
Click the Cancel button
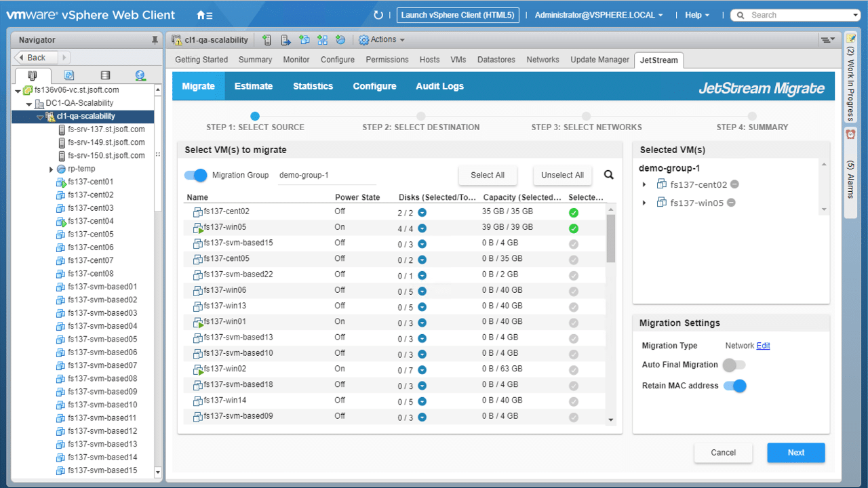click(x=723, y=453)
